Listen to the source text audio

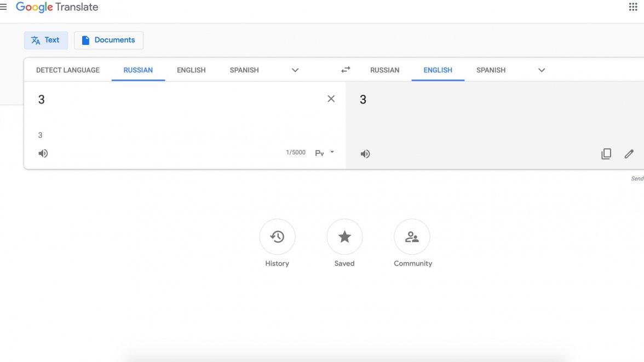coord(43,153)
